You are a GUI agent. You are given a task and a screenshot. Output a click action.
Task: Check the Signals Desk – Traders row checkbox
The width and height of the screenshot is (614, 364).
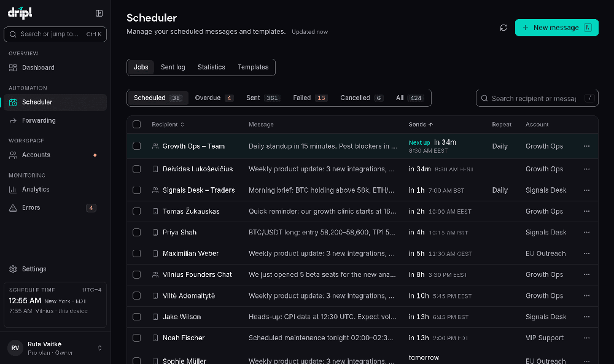point(137,190)
